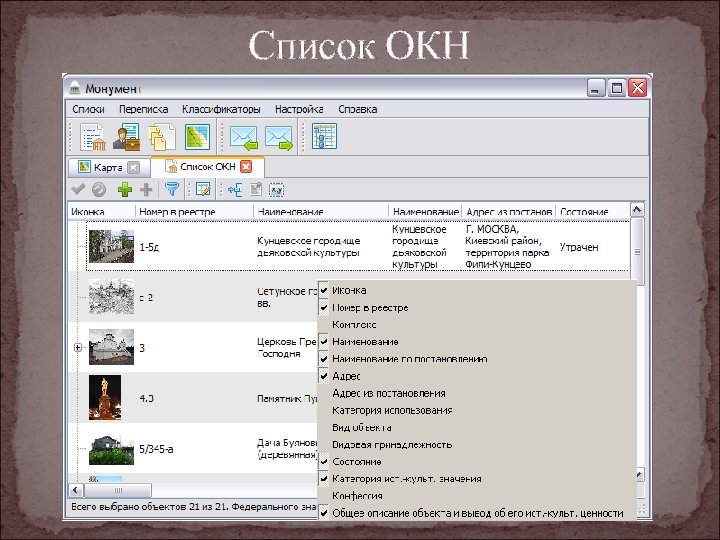This screenshot has height=540, width=720.
Task: Click the edit table pencil icon
Action: (203, 189)
